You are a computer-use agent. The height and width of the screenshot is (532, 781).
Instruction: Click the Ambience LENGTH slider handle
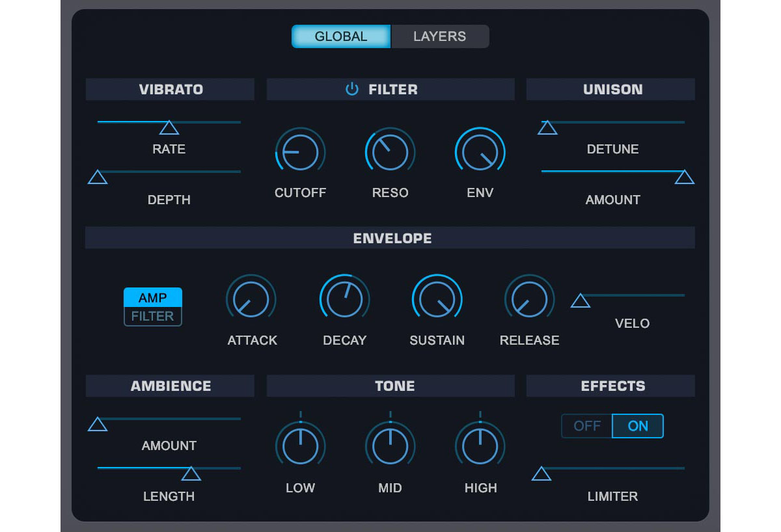[191, 473]
